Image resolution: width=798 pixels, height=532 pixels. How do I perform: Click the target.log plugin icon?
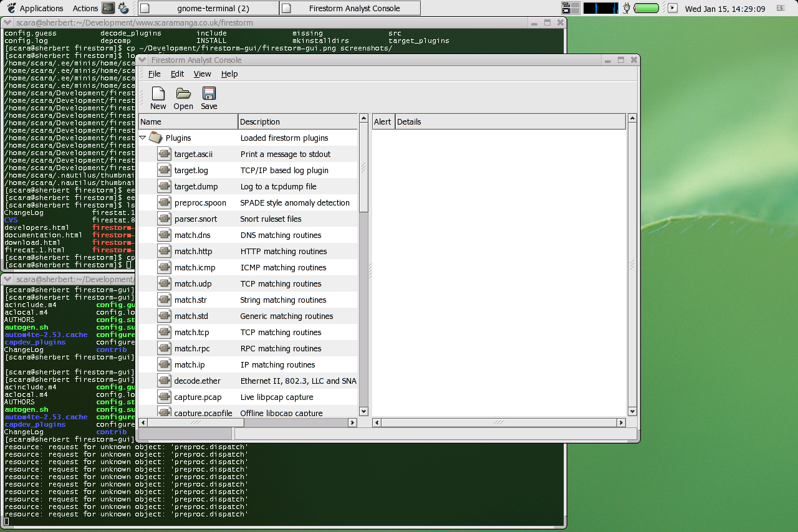pos(165,170)
